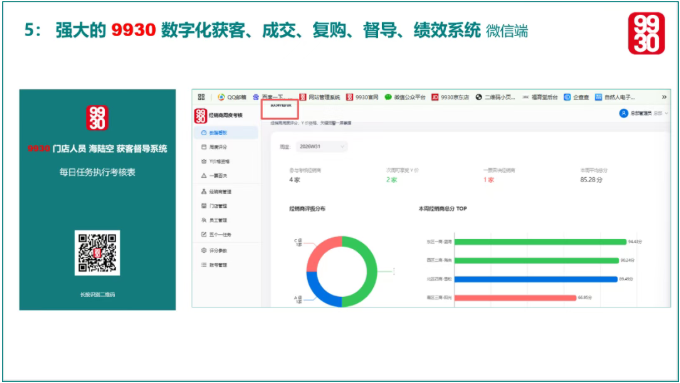This screenshot has width=680, height=383.
Task: Click the 本周经销商总分 TOP chart title
Action: tap(442, 209)
